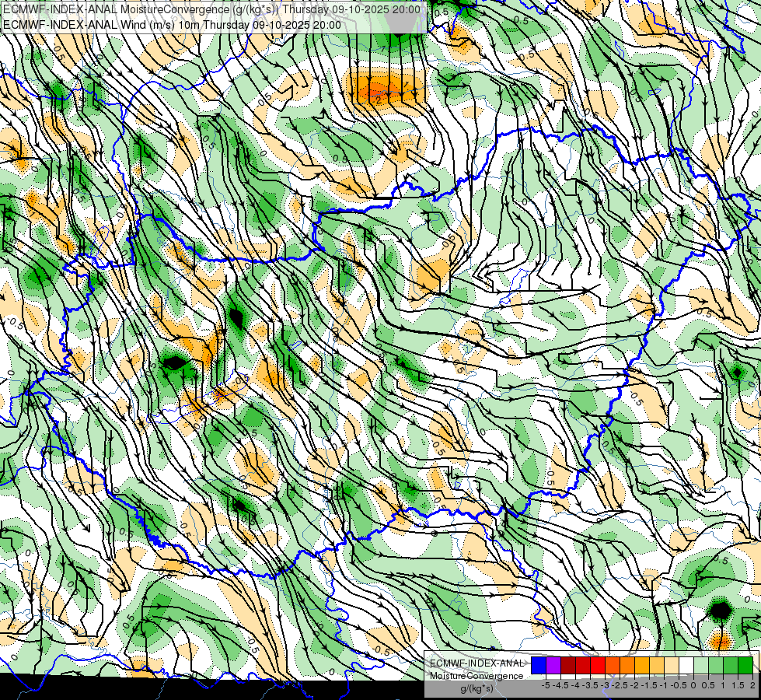Pick the red swatch between -4 and -3.5
Screen dimensions: 761x700
[x=583, y=666]
